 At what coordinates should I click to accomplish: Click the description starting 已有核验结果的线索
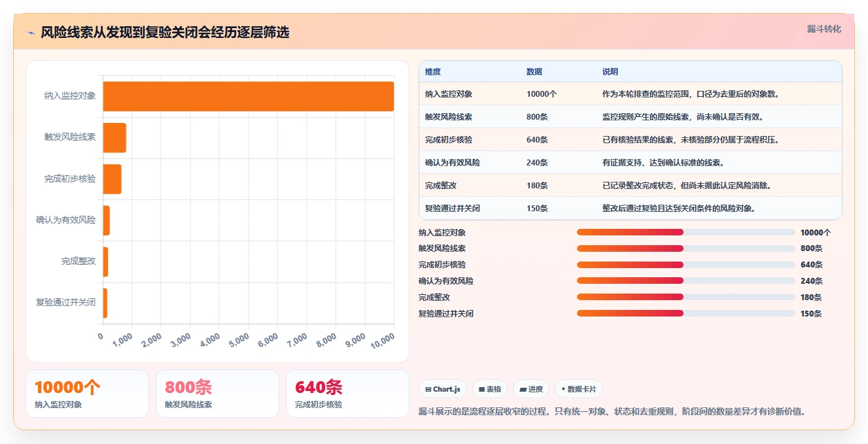tap(691, 140)
